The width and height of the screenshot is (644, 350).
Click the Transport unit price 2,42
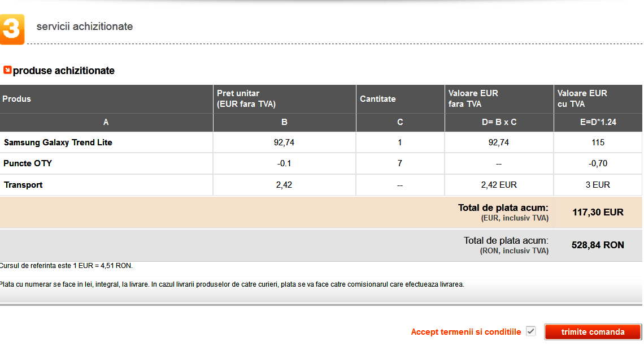[x=284, y=185]
